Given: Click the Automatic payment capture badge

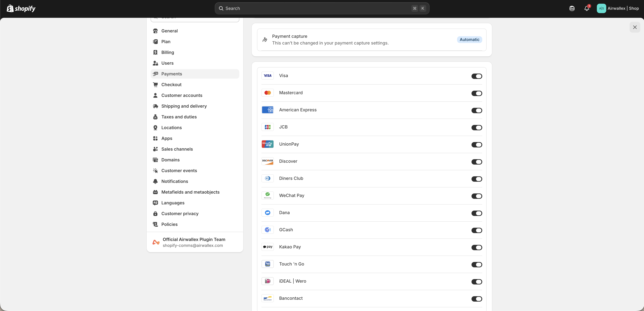Looking at the screenshot, I should (469, 39).
